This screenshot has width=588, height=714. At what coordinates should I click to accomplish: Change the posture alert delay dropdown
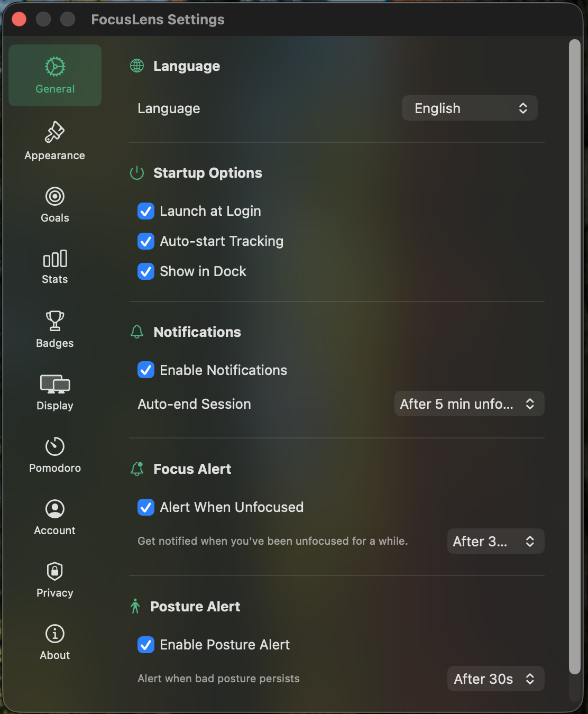[x=495, y=679]
